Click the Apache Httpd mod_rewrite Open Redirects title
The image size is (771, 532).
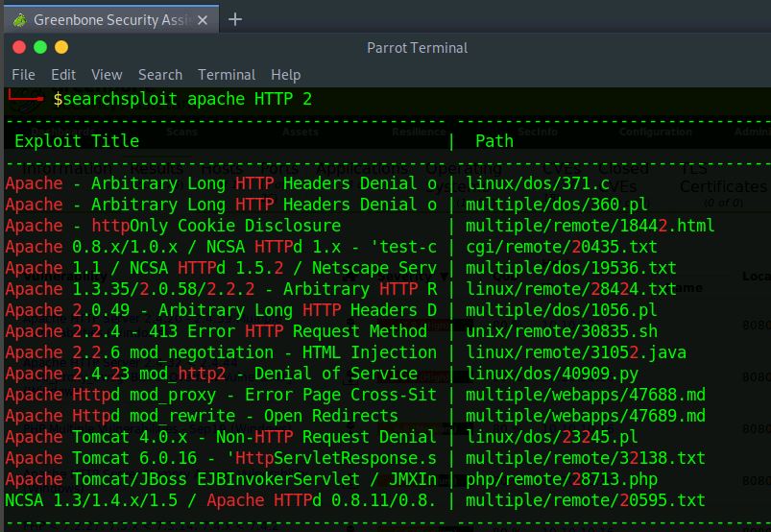point(202,416)
